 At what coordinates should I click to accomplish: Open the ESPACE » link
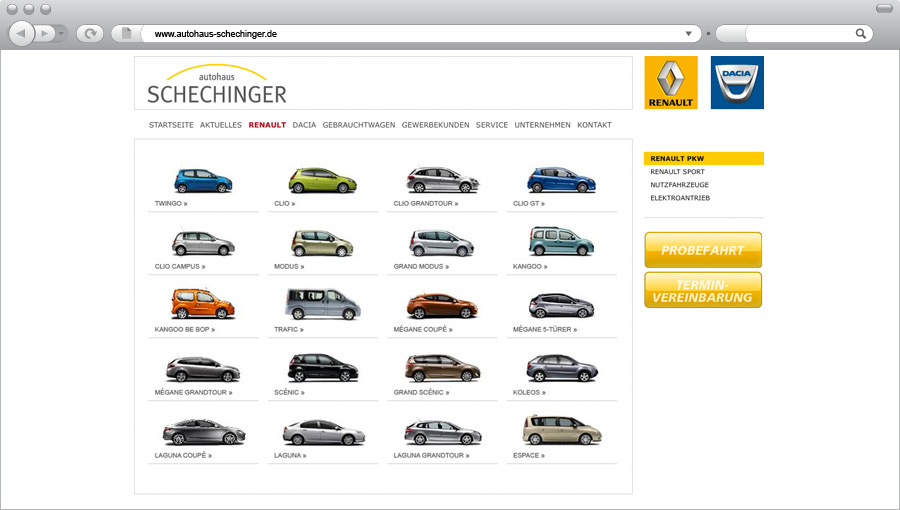[529, 456]
